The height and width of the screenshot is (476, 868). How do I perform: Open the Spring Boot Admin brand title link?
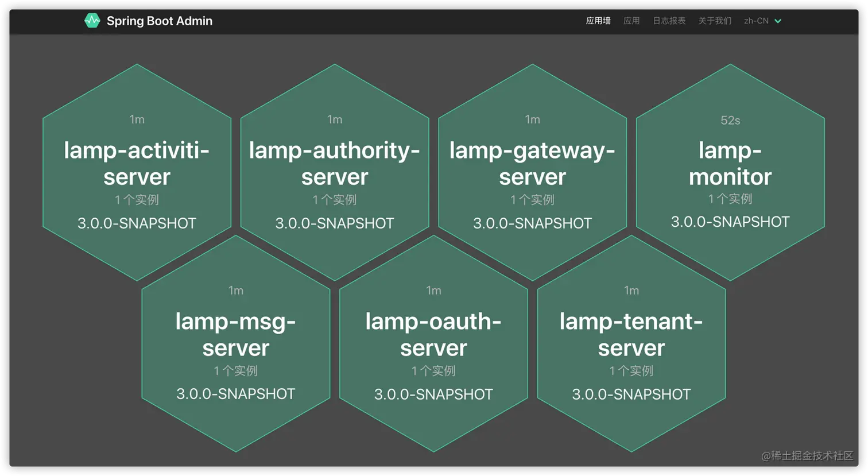(x=159, y=21)
